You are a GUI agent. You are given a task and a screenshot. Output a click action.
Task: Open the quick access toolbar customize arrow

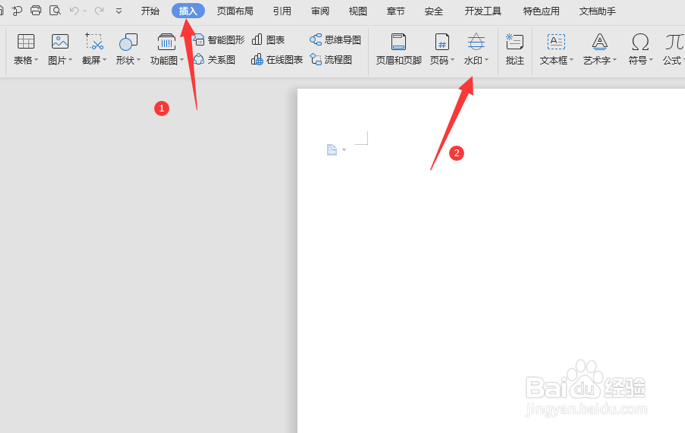pyautogui.click(x=119, y=11)
